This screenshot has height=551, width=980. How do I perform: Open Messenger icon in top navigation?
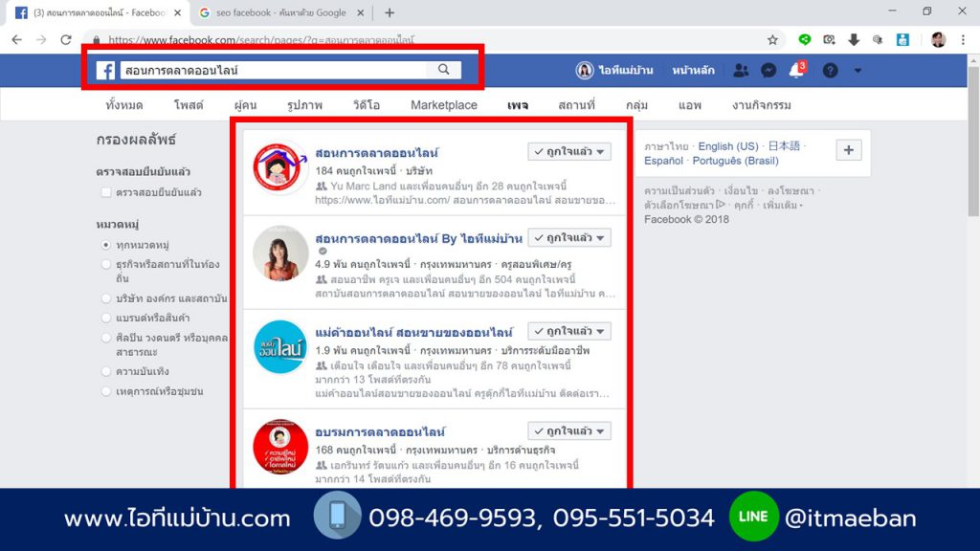769,70
